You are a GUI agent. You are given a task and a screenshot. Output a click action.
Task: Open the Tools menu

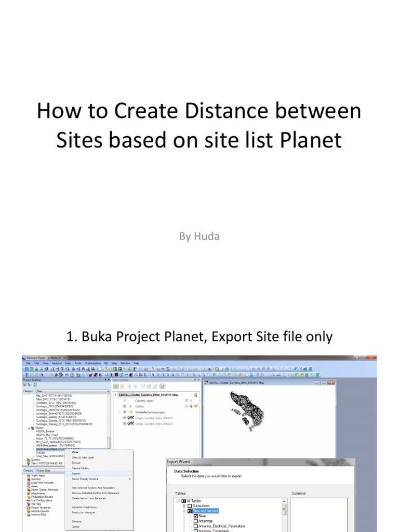pos(78,363)
